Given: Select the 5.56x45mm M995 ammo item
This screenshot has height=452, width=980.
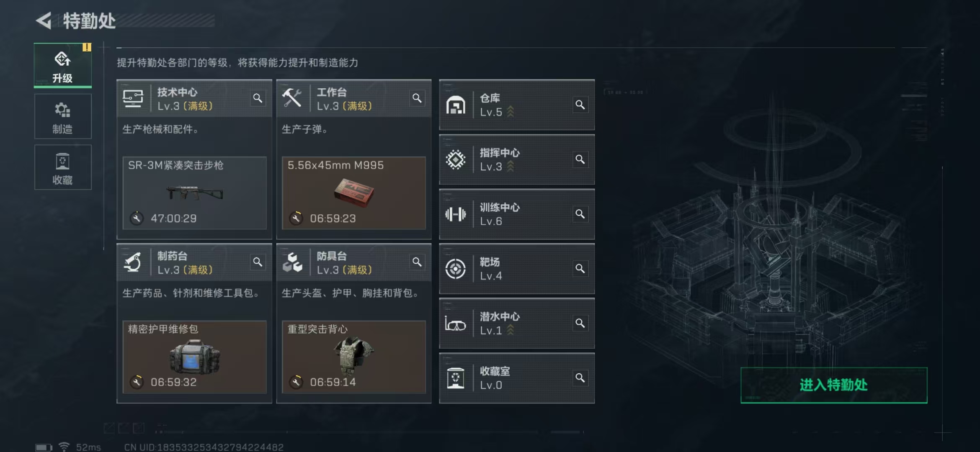Looking at the screenshot, I should point(354,193).
